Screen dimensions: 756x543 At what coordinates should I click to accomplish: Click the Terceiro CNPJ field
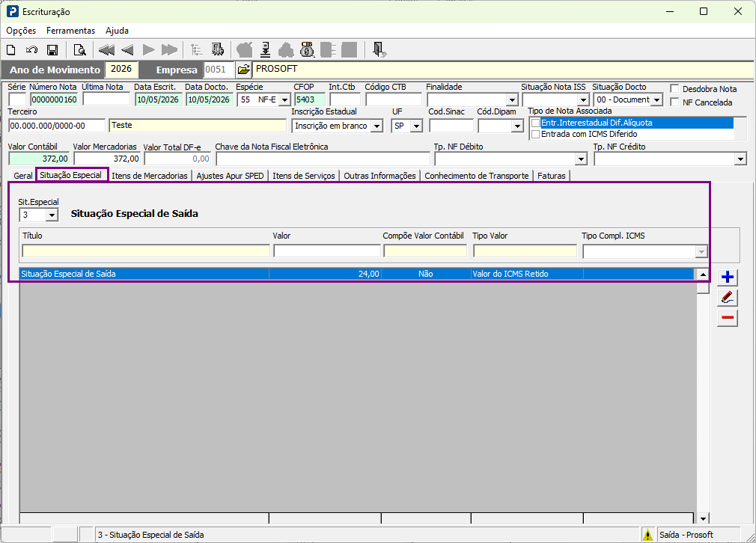click(57, 126)
